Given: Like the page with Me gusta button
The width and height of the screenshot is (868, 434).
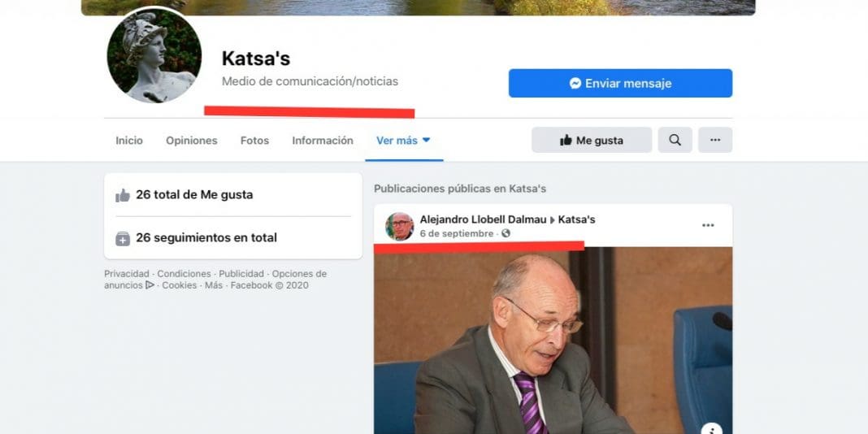Looking at the screenshot, I should coord(592,140).
